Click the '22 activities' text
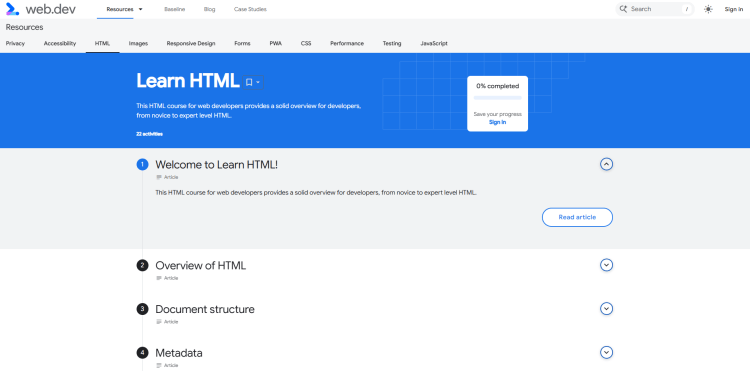 click(149, 134)
